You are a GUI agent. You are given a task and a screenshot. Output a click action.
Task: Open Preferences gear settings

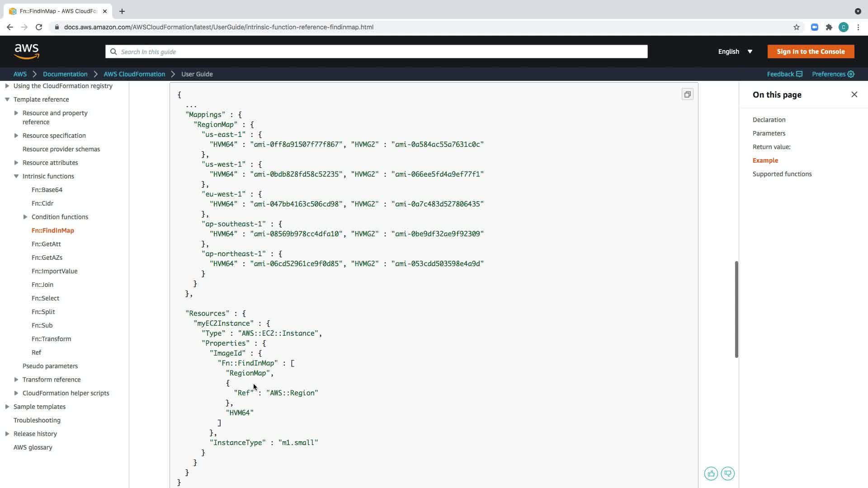pos(833,74)
